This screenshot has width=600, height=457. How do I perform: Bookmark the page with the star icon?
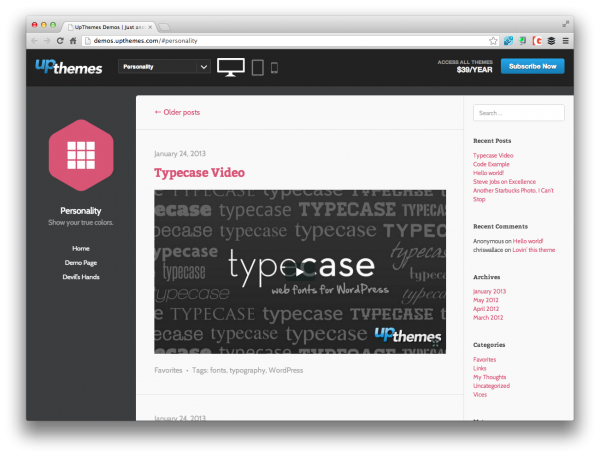493,41
